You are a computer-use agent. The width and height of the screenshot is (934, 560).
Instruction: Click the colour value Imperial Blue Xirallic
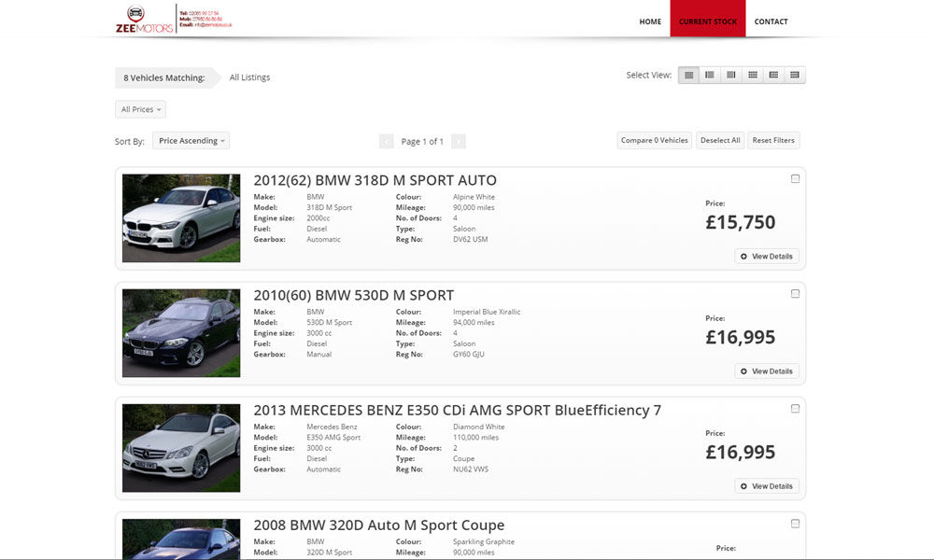[487, 312]
